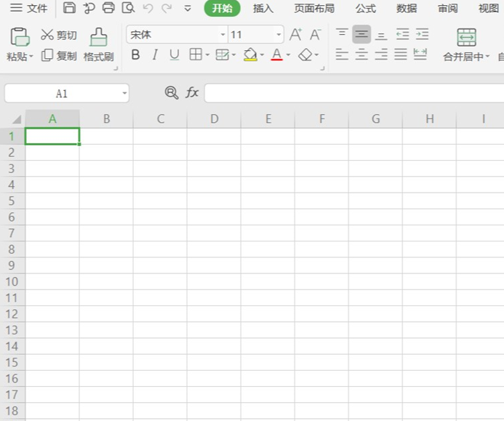The width and height of the screenshot is (504, 421).
Task: Open Print Preview icon
Action: point(128,8)
